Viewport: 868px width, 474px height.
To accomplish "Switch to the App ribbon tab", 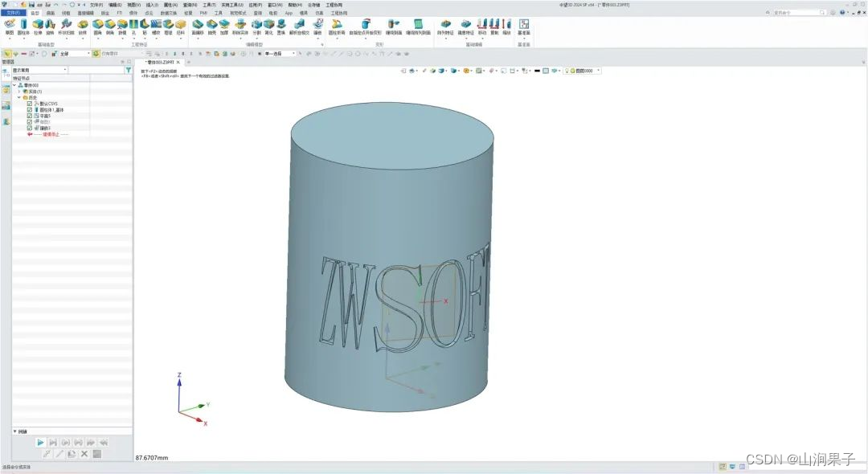I will (289, 13).
